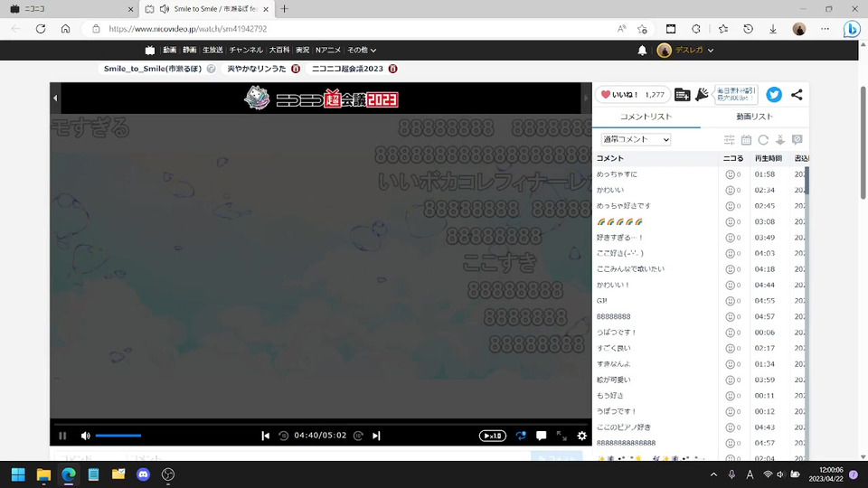Go to niconico home TV logo
Viewport: 868px width, 488px height.
150,50
